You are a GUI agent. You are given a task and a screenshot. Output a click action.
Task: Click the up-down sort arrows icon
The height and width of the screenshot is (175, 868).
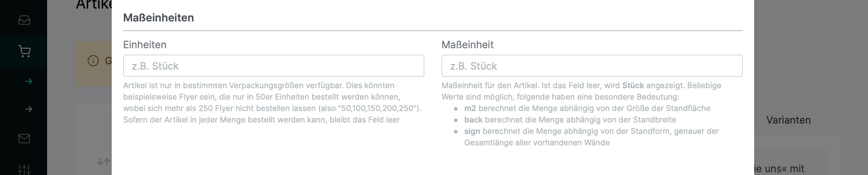tap(104, 162)
